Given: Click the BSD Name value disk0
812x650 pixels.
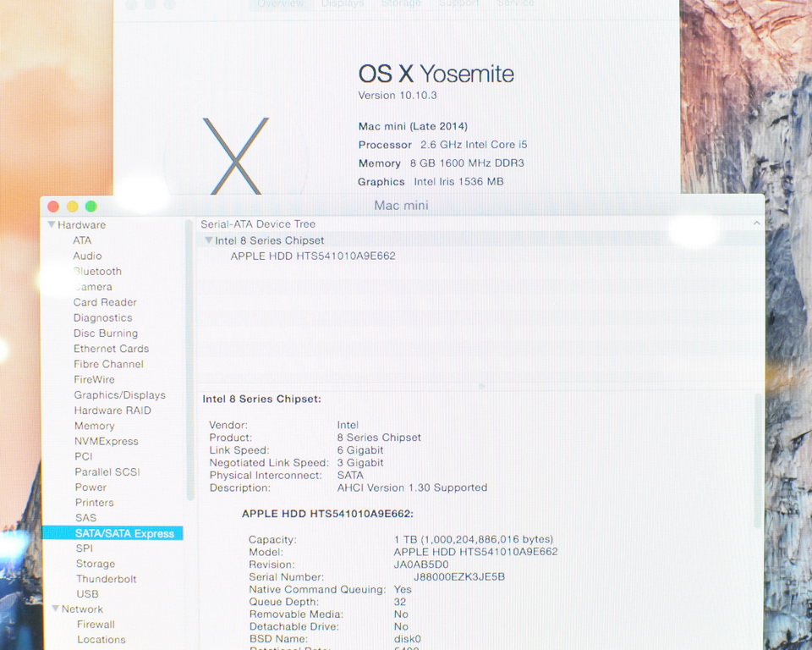Looking at the screenshot, I should [408, 639].
